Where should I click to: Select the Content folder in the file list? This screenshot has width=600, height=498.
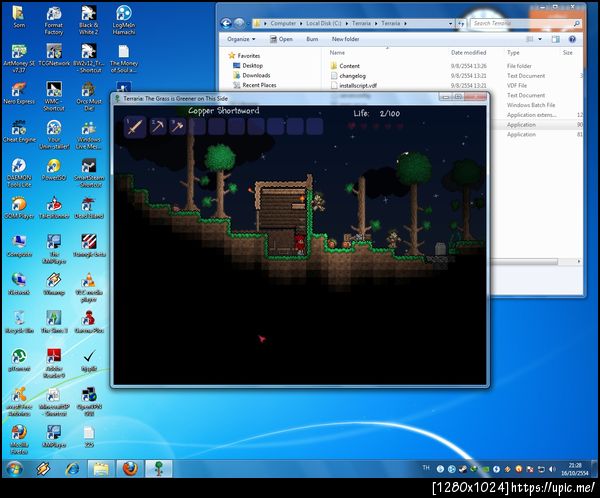tap(344, 66)
